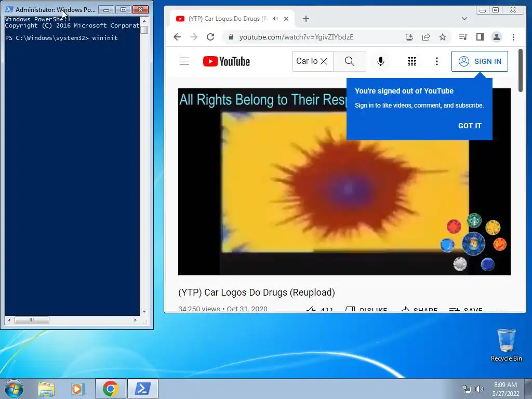Click the video player frame

pyautogui.click(x=344, y=181)
